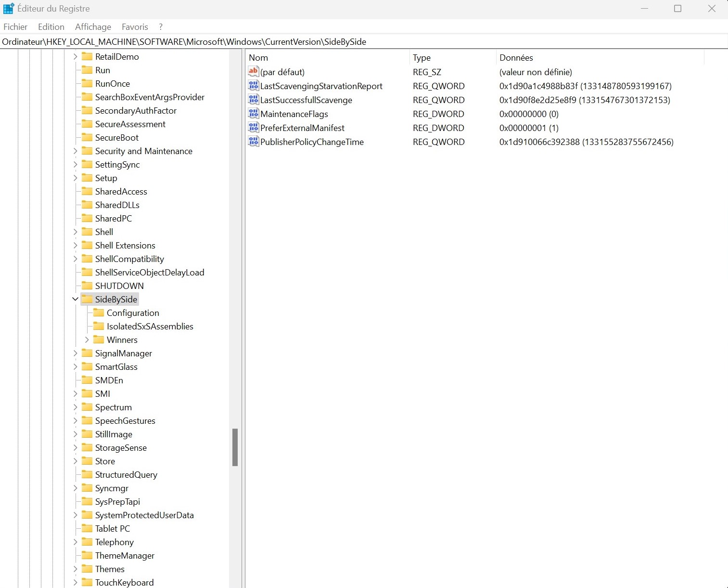The image size is (728, 588).
Task: Expand the Winners subkey
Action: point(87,340)
